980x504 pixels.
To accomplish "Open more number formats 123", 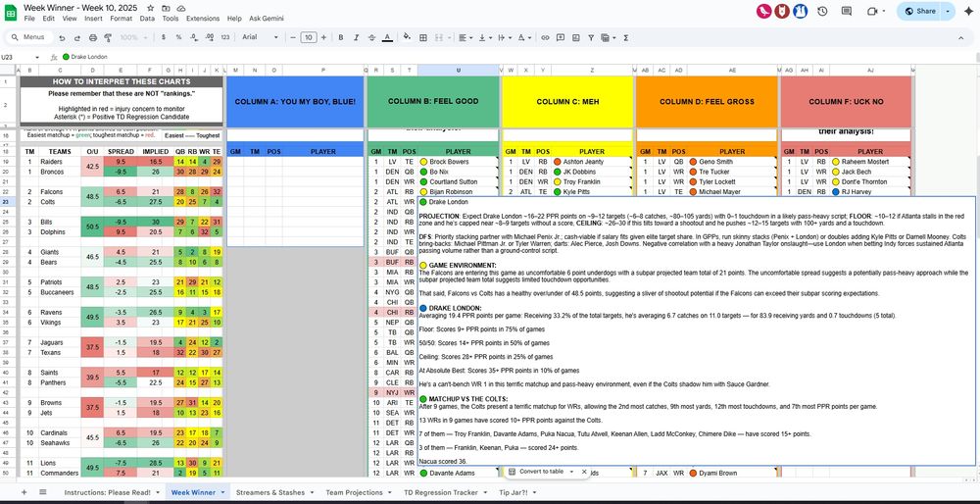I will tap(225, 37).
